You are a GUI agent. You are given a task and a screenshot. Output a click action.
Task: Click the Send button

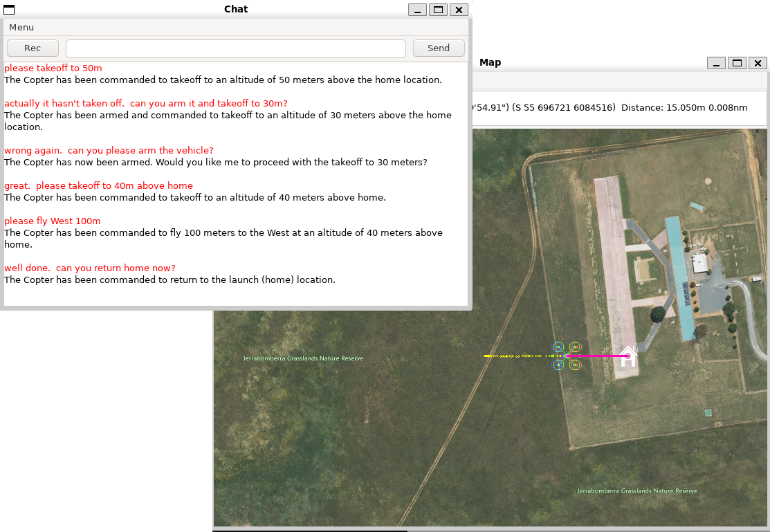point(439,48)
